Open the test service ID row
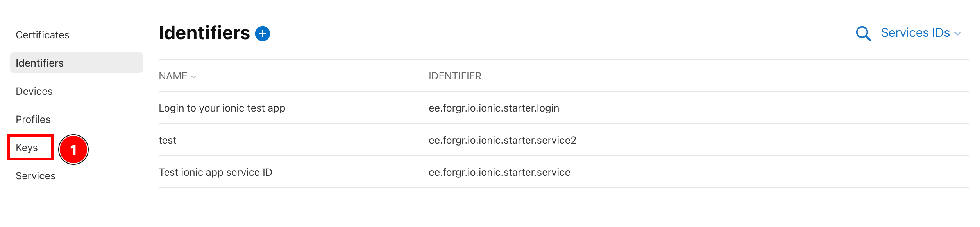The image size is (980, 227). coord(168,140)
